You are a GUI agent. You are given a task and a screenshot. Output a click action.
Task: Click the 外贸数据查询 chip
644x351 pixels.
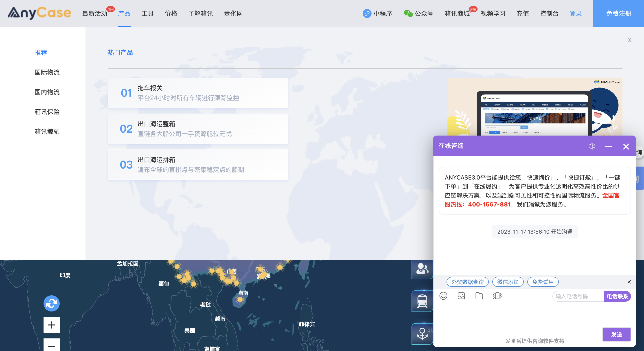[x=467, y=282]
